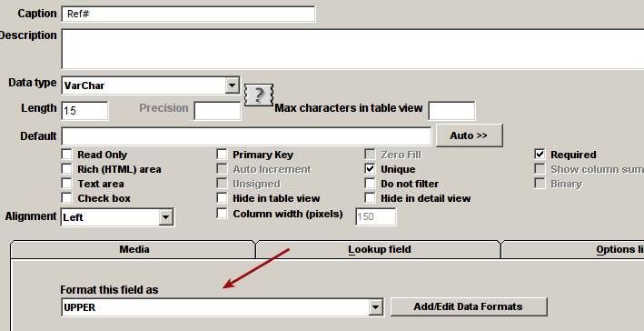This screenshot has height=331, width=644.
Task: Click the Default value field
Action: pyautogui.click(x=246, y=136)
